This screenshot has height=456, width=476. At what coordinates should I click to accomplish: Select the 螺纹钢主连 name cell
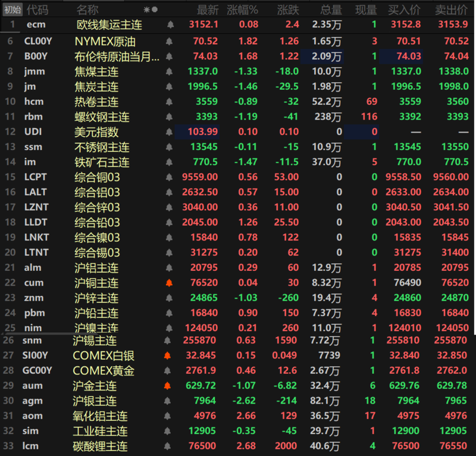(102, 117)
